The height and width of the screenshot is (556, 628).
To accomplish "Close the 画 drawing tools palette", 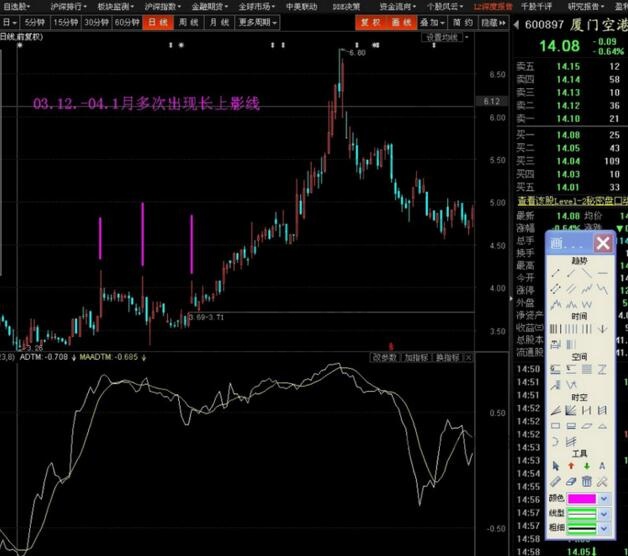I will pyautogui.click(x=602, y=243).
